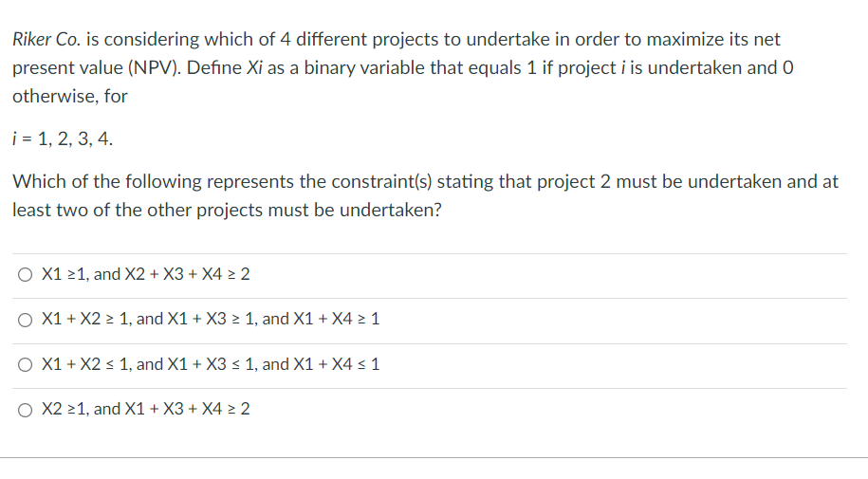The width and height of the screenshot is (868, 479).
Task: Select radio button for X1 ≥1, X2 + X3 + X4 ≥ 2
Action: coord(25,275)
